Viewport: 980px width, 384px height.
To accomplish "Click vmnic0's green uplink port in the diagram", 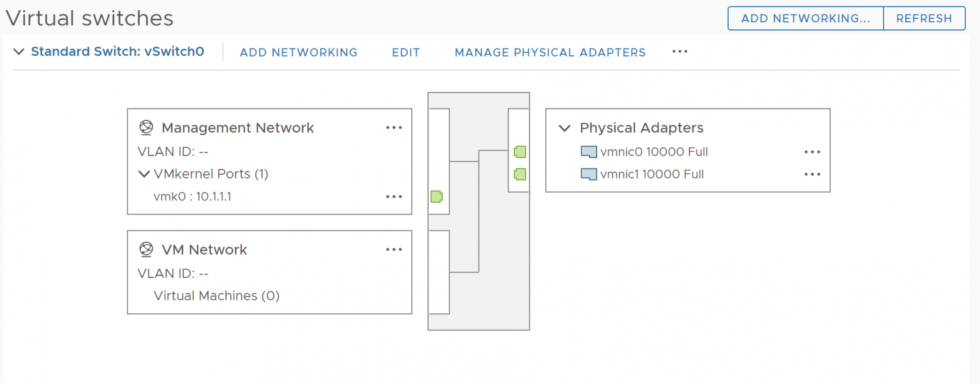I will coord(519,152).
